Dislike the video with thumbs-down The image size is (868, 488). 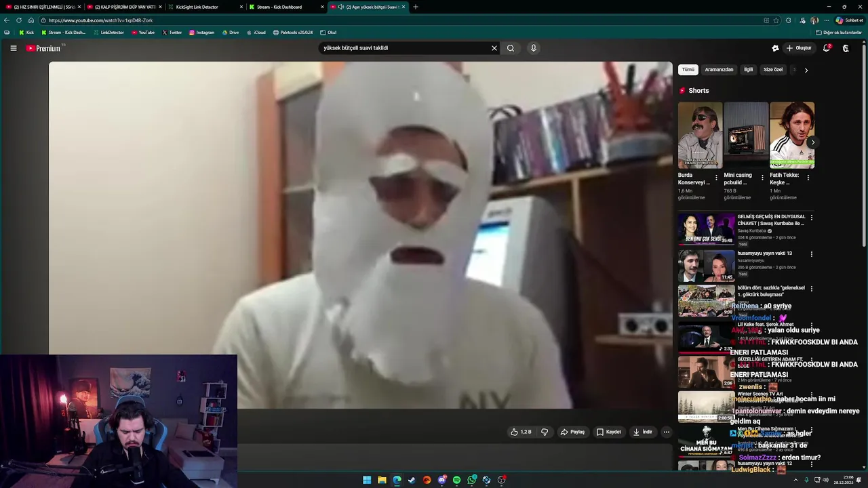tap(545, 432)
